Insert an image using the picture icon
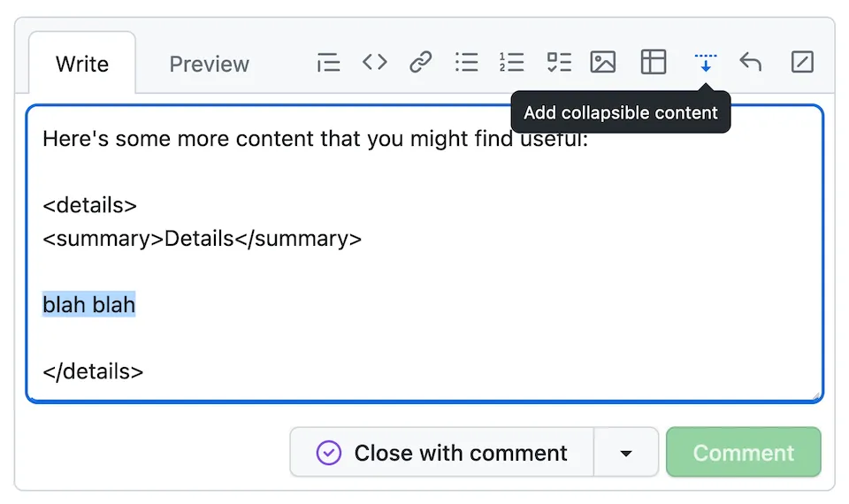This screenshot has width=849, height=504. point(603,62)
